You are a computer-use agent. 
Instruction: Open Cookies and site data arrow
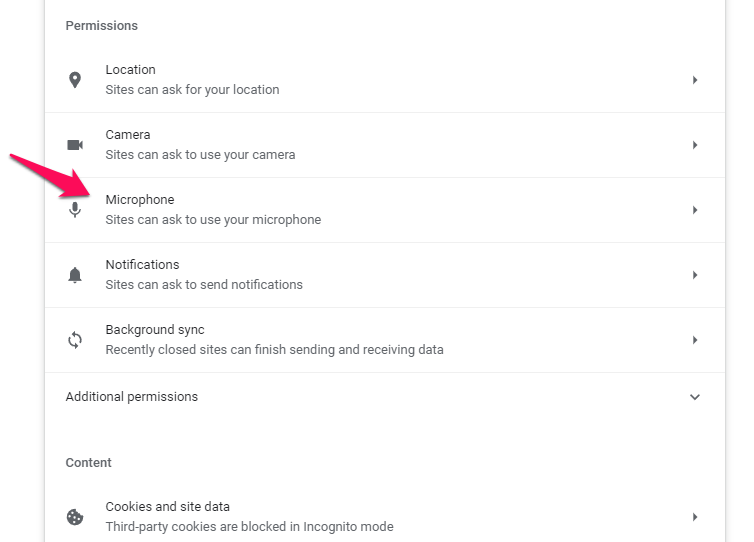click(695, 517)
